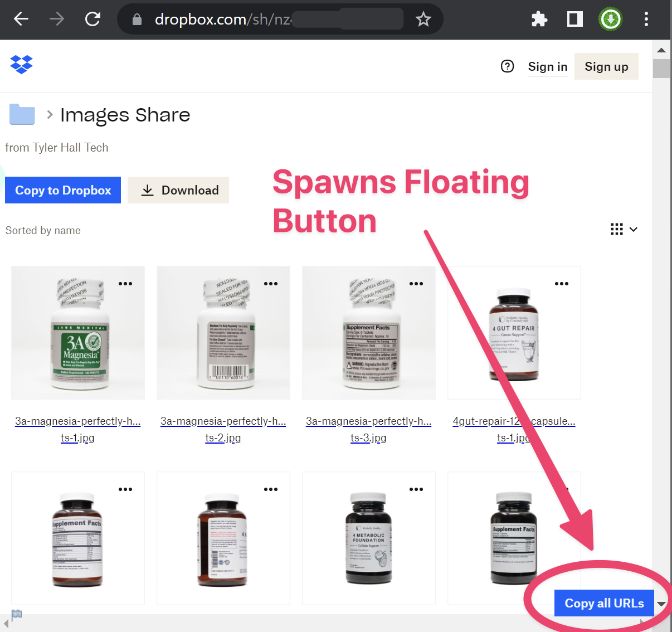Click the Dropbox logo
The width and height of the screenshot is (672, 632).
(22, 65)
